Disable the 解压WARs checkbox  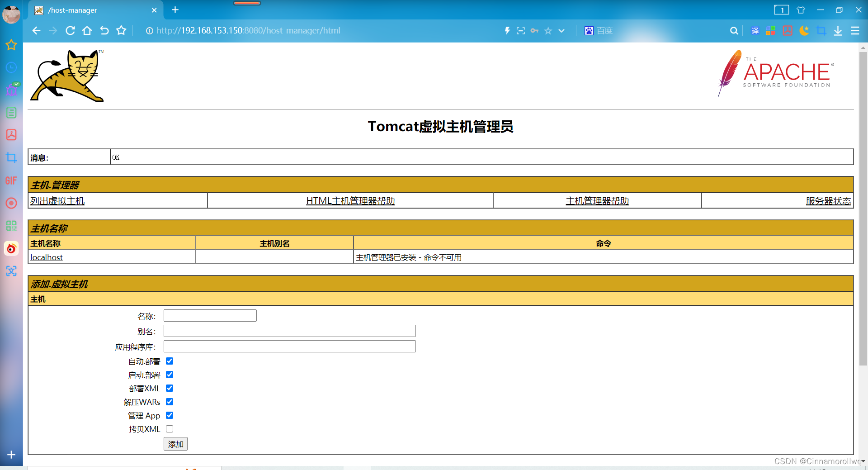coord(170,402)
